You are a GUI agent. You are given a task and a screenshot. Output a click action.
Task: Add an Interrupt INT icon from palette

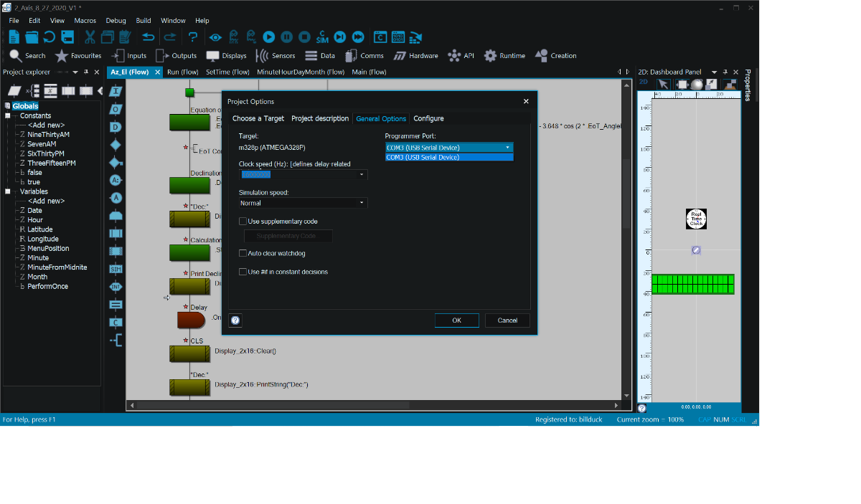click(116, 287)
